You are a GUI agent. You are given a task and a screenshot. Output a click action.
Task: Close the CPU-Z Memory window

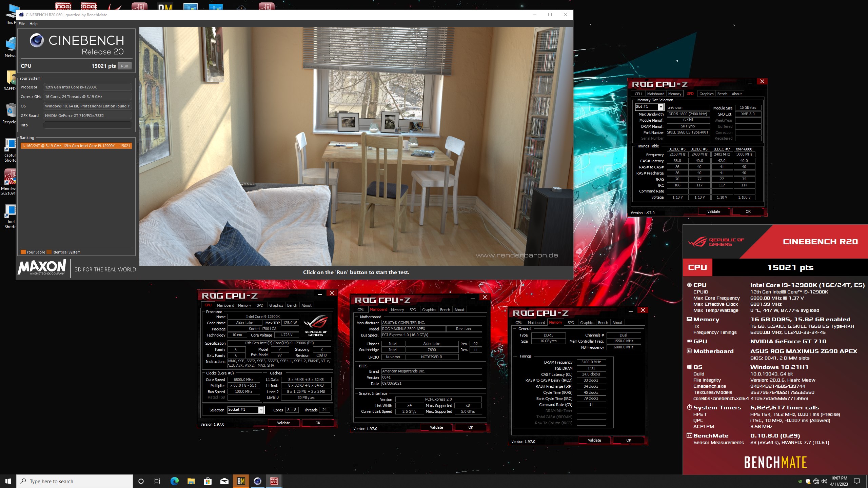pyautogui.click(x=643, y=310)
